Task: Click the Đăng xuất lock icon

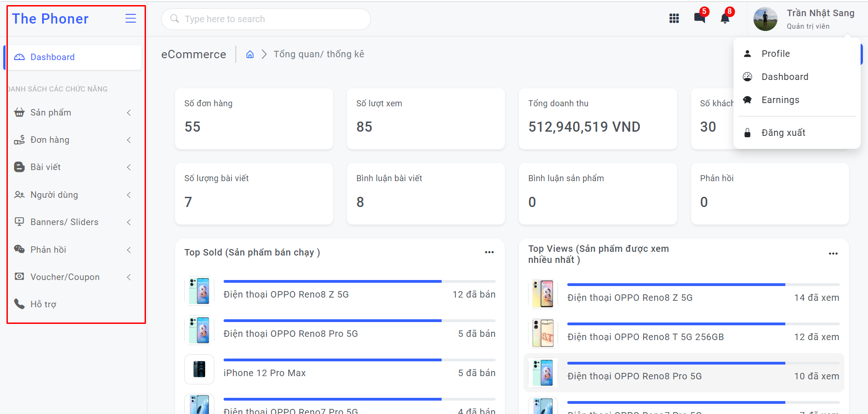Action: [x=747, y=133]
